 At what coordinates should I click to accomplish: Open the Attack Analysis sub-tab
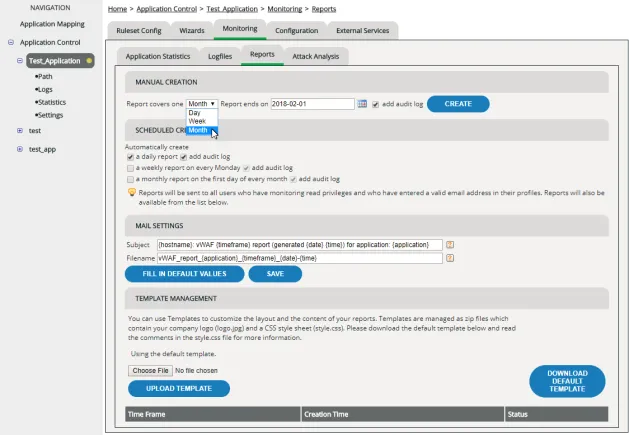(x=316, y=57)
